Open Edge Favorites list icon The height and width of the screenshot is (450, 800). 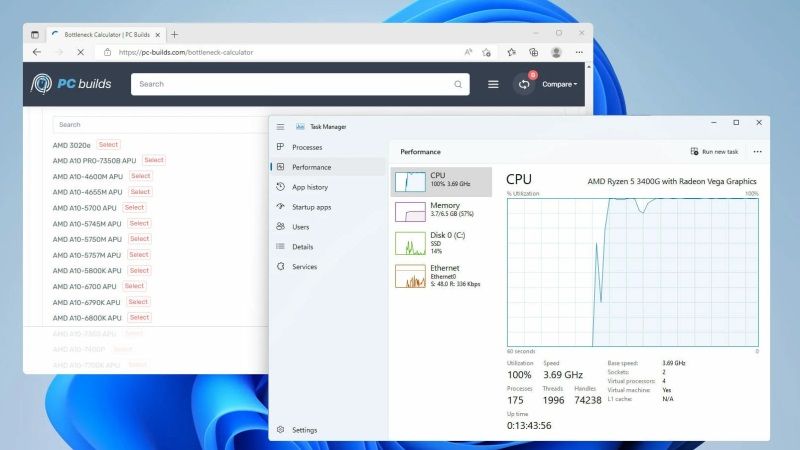512,52
